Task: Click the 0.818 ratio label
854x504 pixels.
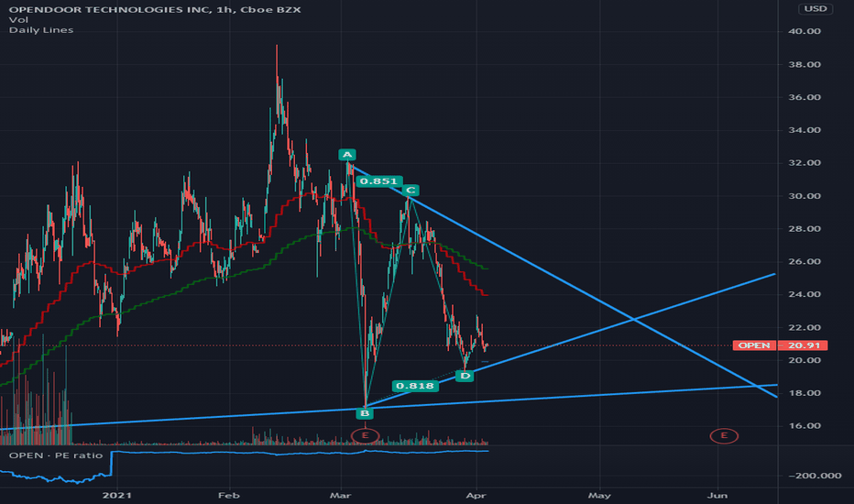Action: tap(415, 386)
